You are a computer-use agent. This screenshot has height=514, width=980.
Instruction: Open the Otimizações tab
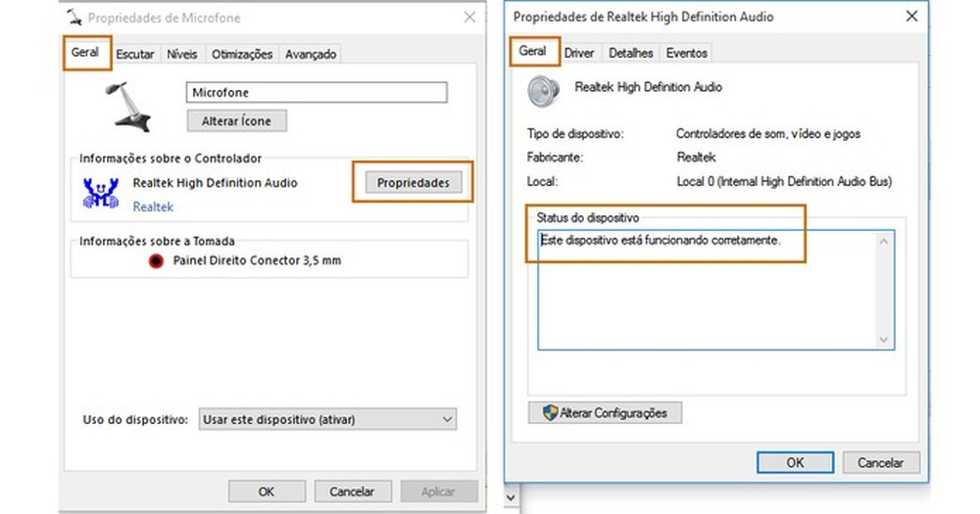click(242, 54)
